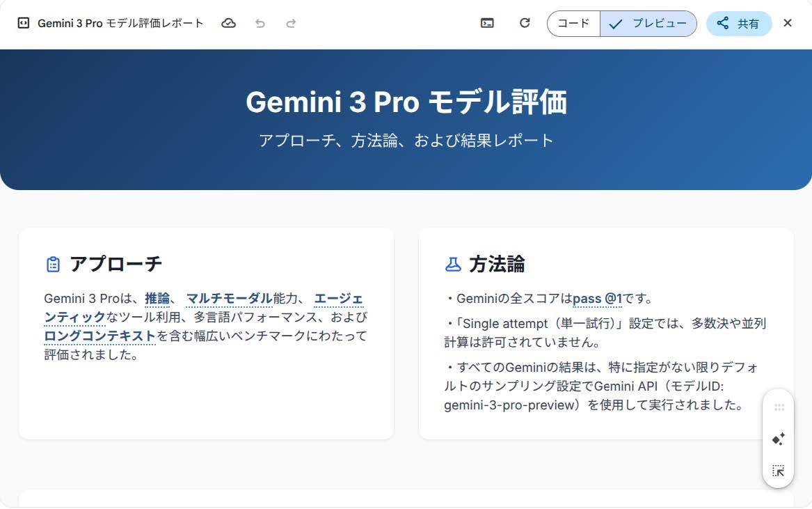Open the エージェンティック highlighted term
This screenshot has height=509, width=812.
tap(339, 299)
